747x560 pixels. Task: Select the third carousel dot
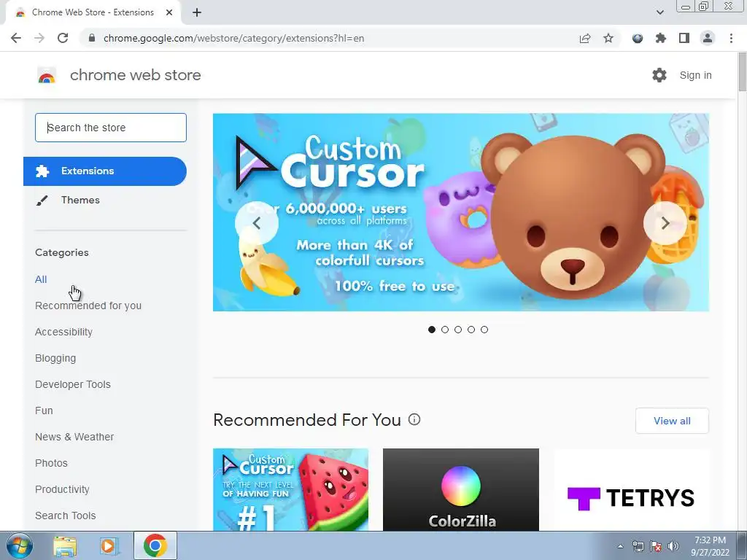[x=458, y=330]
